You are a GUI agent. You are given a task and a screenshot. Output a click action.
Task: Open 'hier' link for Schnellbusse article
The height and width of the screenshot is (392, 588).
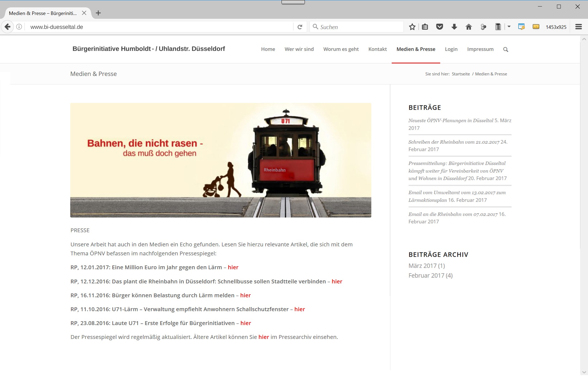[337, 281]
